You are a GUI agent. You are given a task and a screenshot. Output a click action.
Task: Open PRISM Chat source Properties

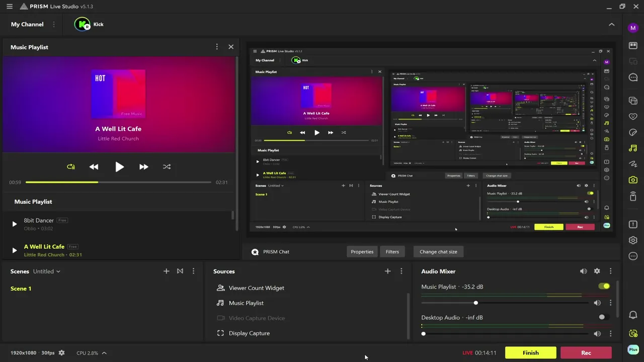click(362, 251)
